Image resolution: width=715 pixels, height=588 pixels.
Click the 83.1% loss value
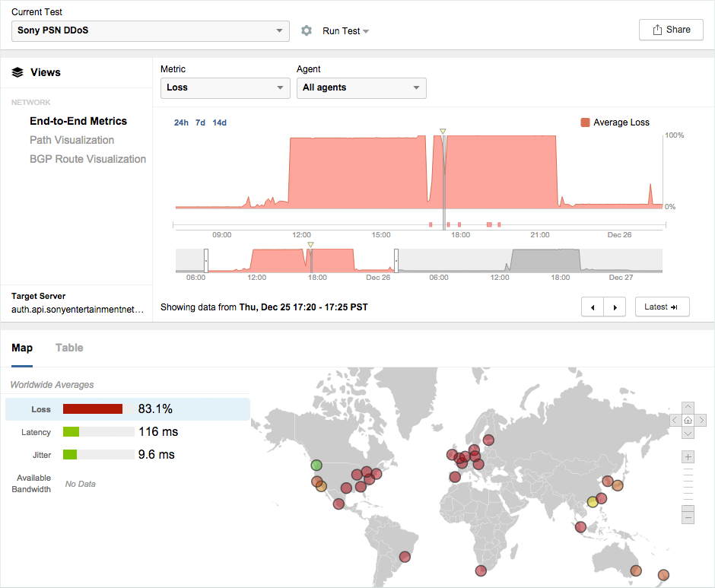(155, 408)
